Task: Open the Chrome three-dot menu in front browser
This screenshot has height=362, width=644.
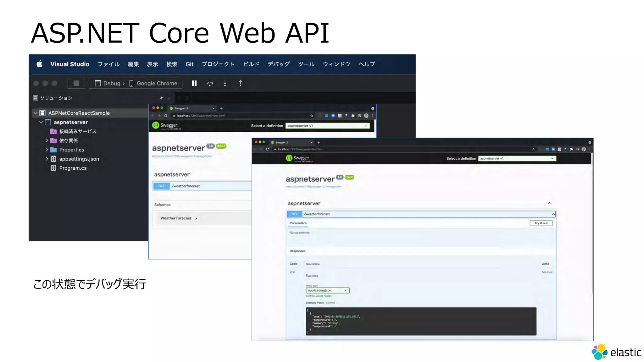Action: coord(590,149)
